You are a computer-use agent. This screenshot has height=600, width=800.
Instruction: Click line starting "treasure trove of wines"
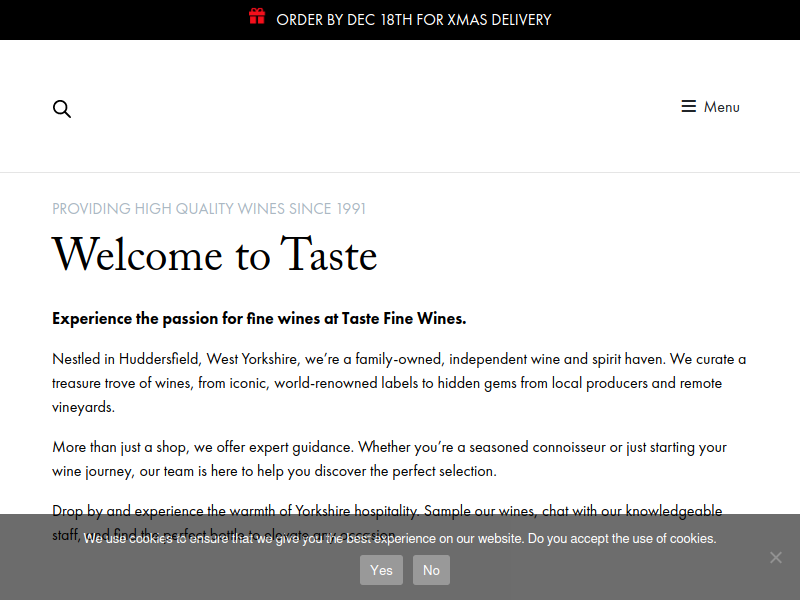coord(387,383)
